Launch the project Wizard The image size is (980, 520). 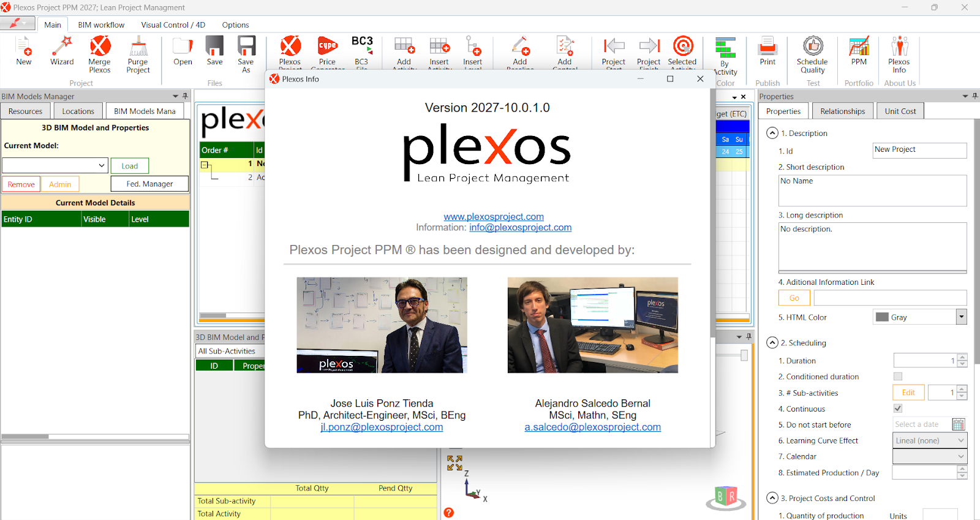coord(62,46)
